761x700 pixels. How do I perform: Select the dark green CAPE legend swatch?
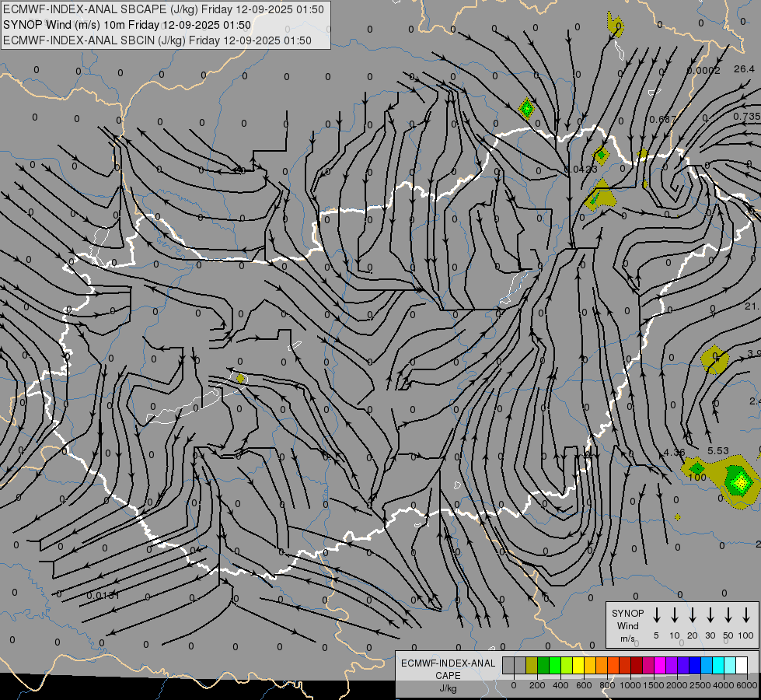point(543,665)
